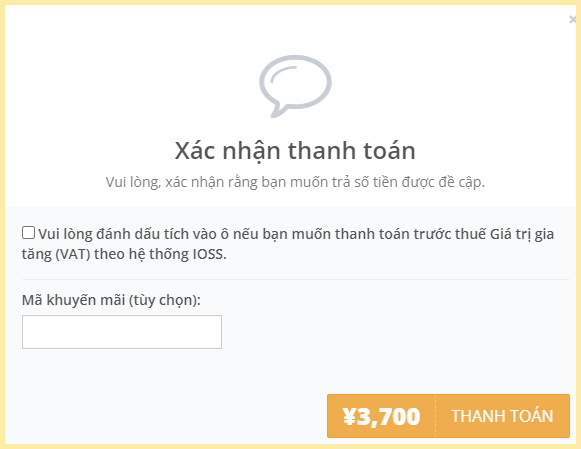Click the ¥3,700 price section of the button
581x449 pixels.
click(x=381, y=416)
